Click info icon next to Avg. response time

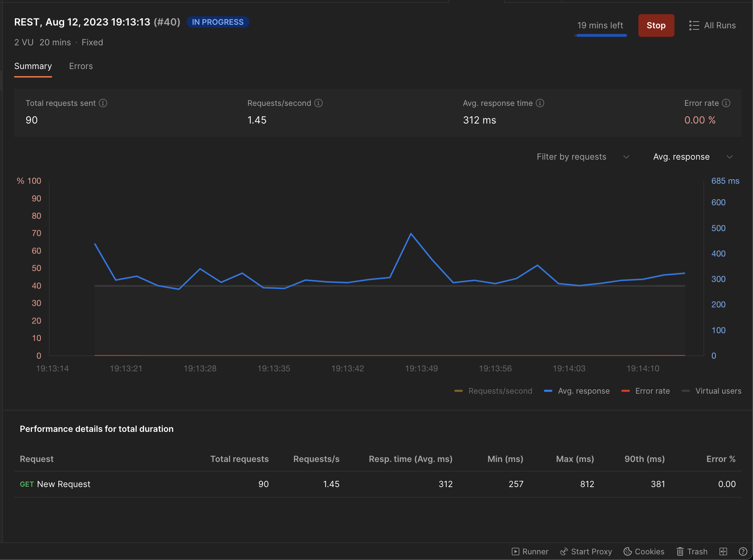540,103
